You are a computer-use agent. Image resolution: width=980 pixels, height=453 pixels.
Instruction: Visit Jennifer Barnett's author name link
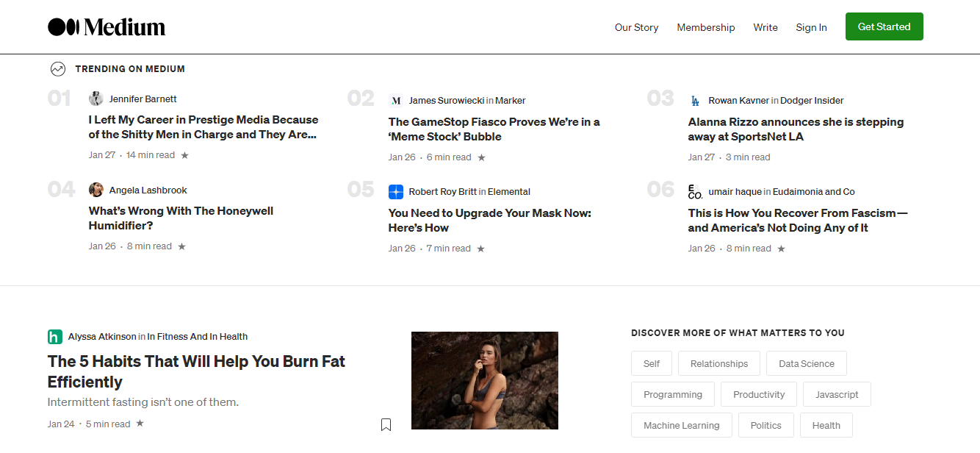pyautogui.click(x=143, y=99)
